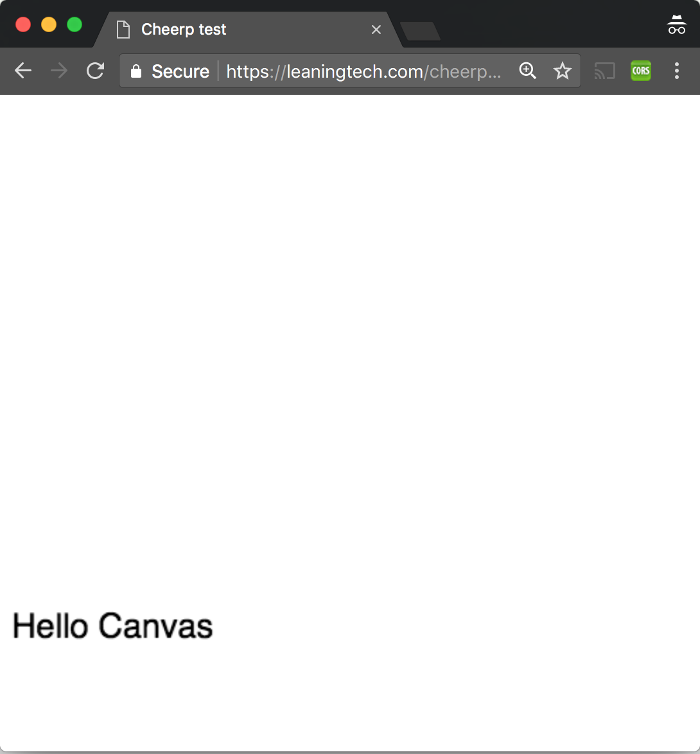The width and height of the screenshot is (700, 754).
Task: Toggle the green CORS extension
Action: pyautogui.click(x=640, y=71)
